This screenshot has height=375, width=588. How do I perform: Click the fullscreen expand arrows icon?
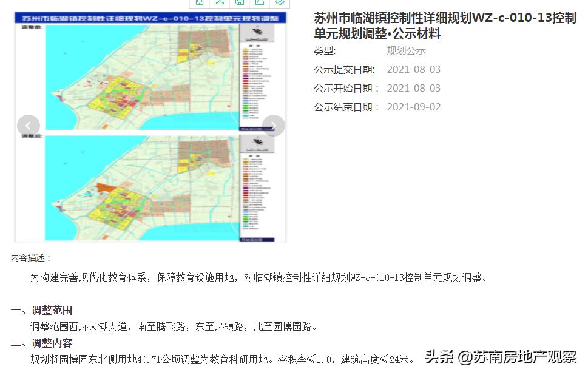click(220, 4)
